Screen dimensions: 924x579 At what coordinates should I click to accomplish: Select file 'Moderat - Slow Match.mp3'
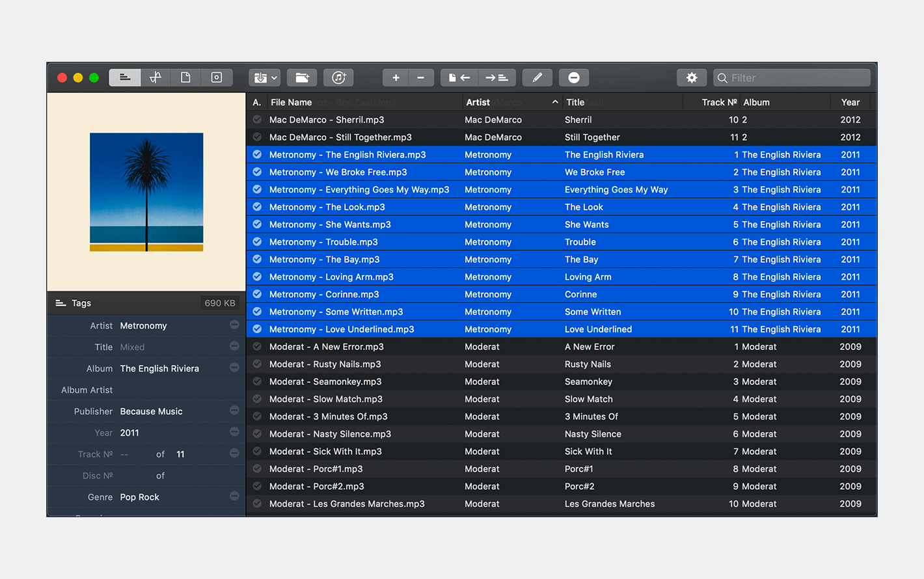(326, 399)
